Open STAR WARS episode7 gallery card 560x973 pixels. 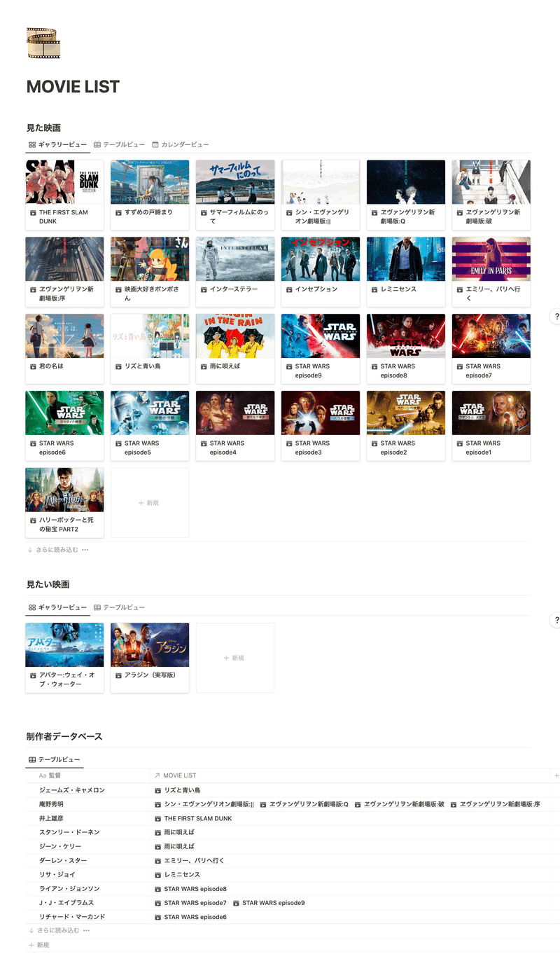[x=491, y=349]
